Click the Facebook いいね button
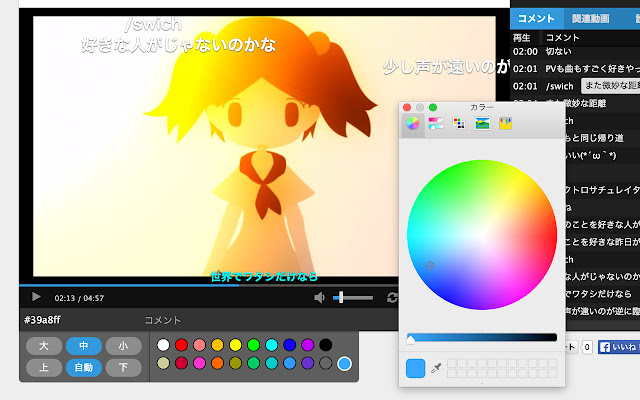 pos(619,347)
